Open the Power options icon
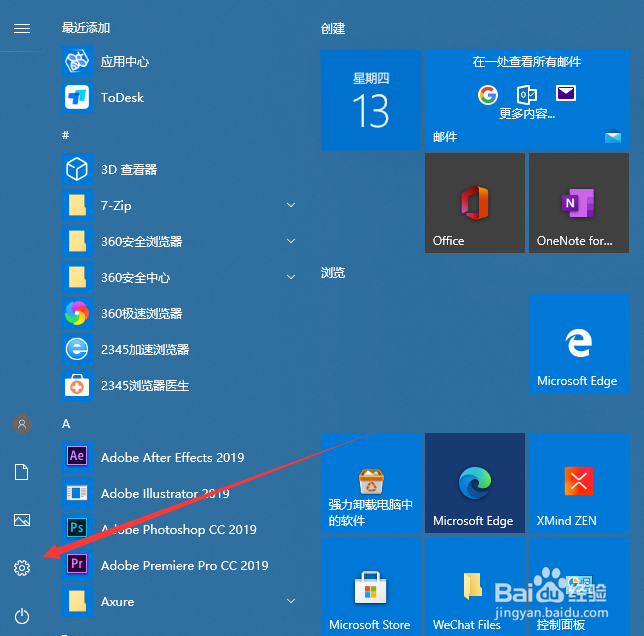 click(x=22, y=616)
